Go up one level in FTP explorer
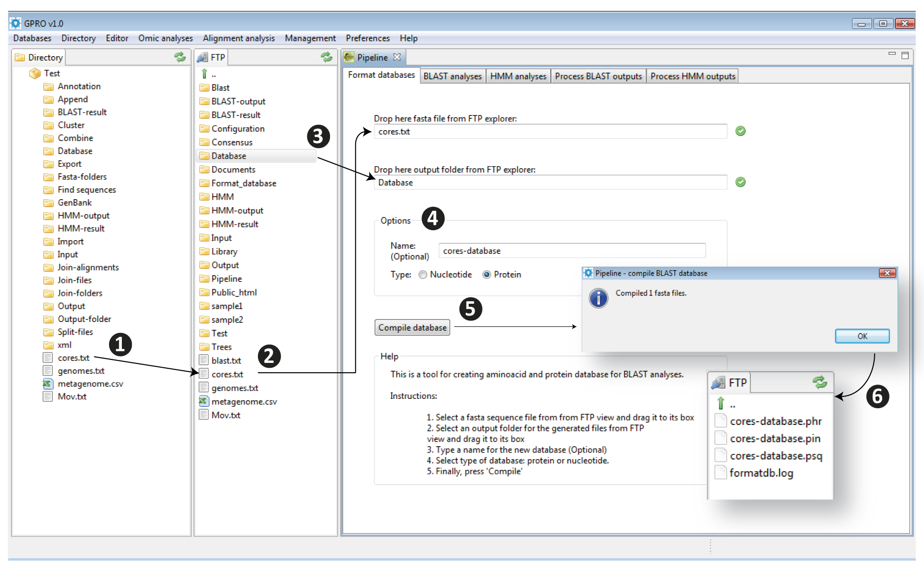The image size is (924, 568). pyautogui.click(x=205, y=74)
